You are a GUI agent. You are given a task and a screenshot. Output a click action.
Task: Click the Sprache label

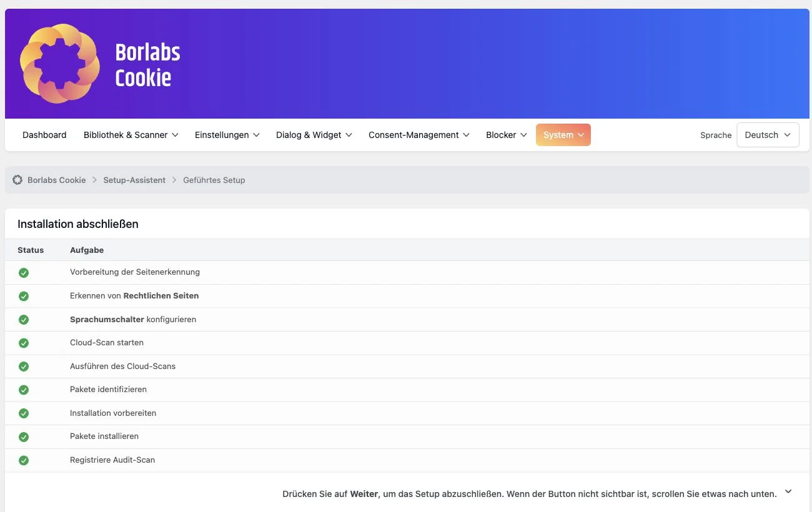tap(716, 135)
